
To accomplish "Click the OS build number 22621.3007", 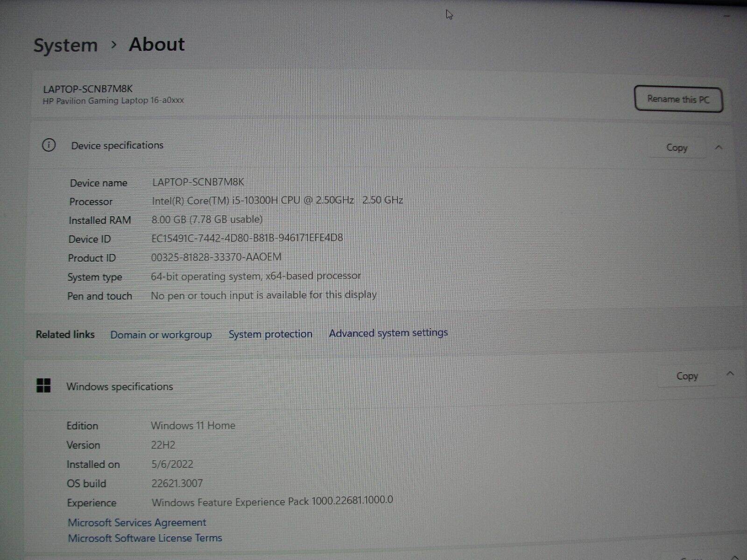I will pos(177,483).
